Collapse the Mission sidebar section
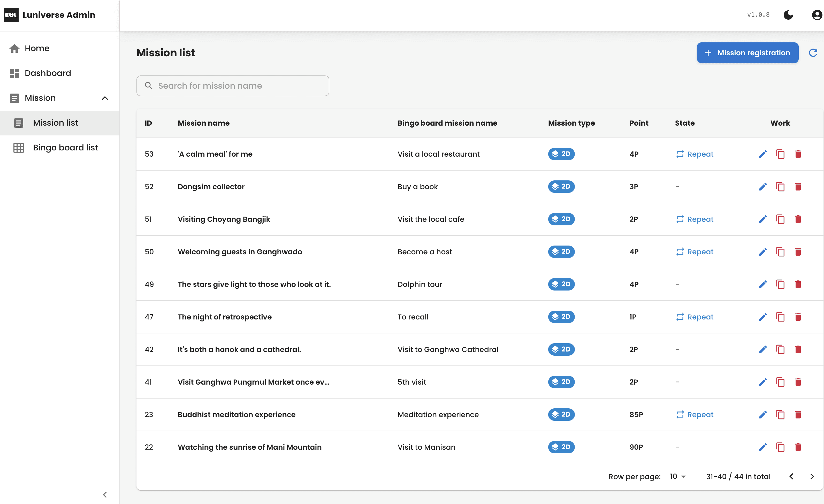The width and height of the screenshot is (824, 504). coord(105,98)
